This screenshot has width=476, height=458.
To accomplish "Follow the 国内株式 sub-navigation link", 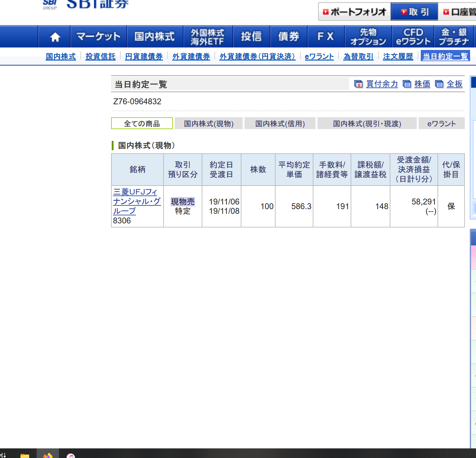I will [x=61, y=56].
